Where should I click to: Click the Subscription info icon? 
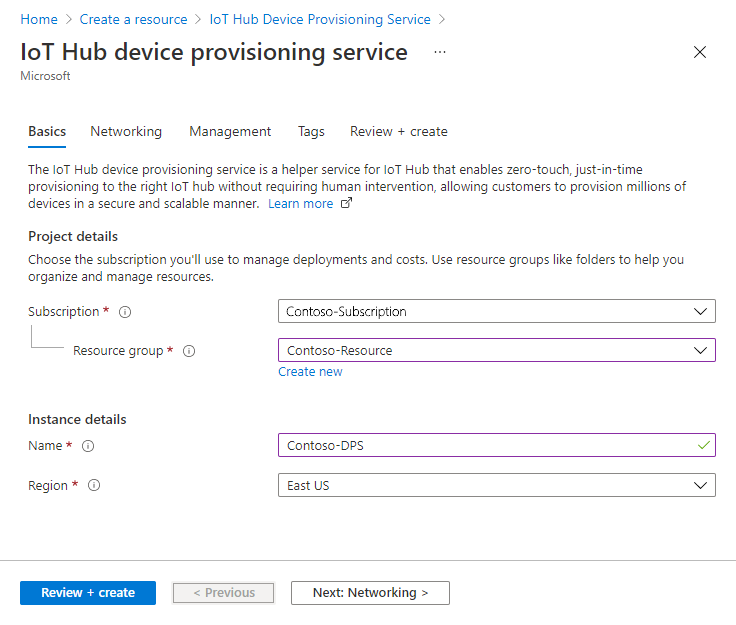(125, 312)
